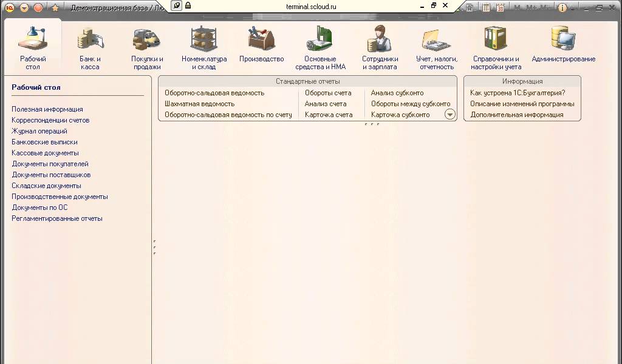Viewport: 622px width, 364px height.
Task: Click the orange down-arrow menu button
Action: 24,7
